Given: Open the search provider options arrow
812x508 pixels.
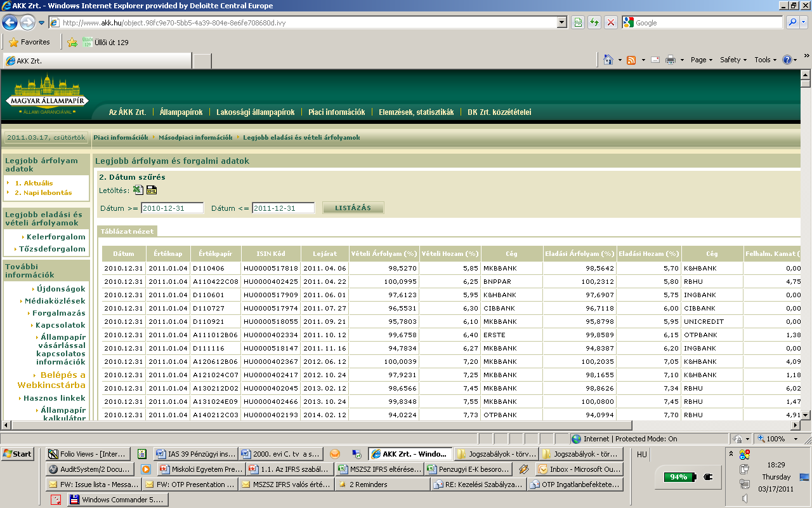Looking at the screenshot, I should 804,22.
